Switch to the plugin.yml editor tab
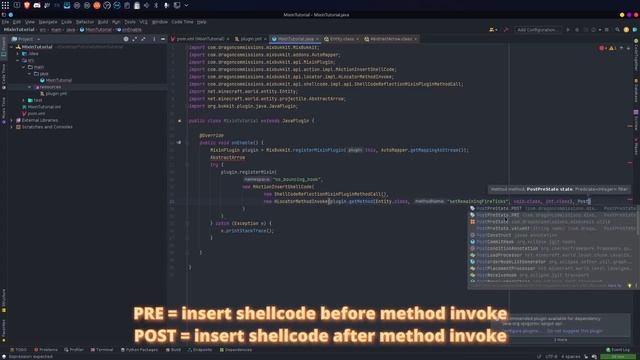The image size is (640, 360). pos(251,39)
